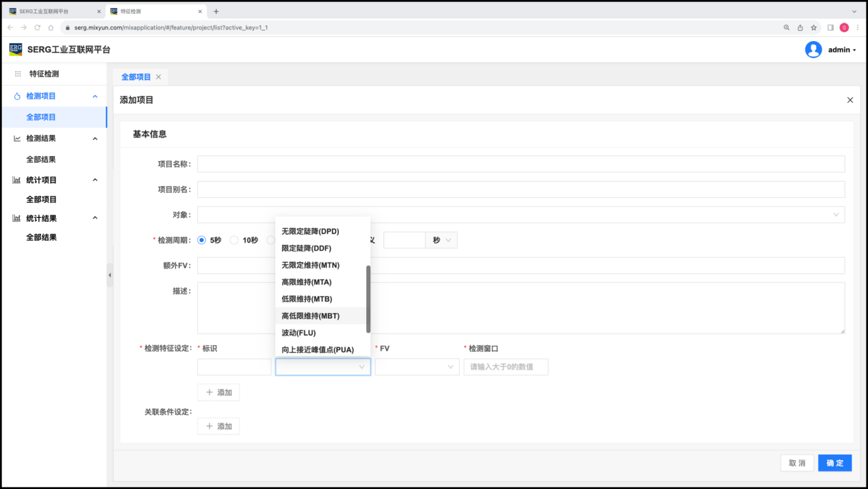Select the 5秒 detection period radio
Screen dimensions: 868x489
[202, 240]
